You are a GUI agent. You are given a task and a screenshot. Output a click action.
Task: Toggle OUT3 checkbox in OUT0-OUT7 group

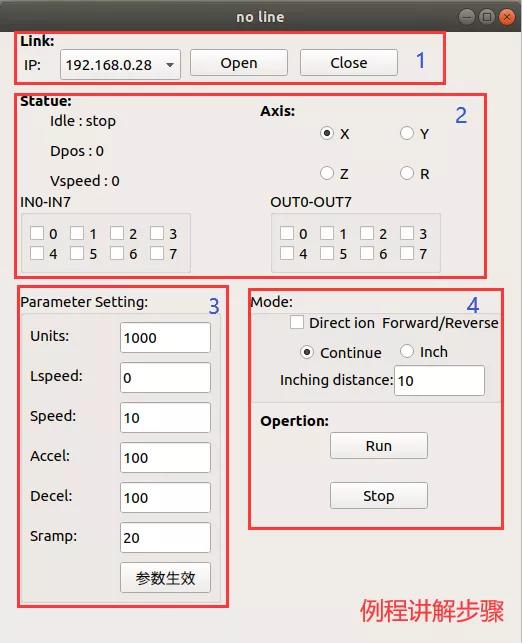pyautogui.click(x=407, y=233)
